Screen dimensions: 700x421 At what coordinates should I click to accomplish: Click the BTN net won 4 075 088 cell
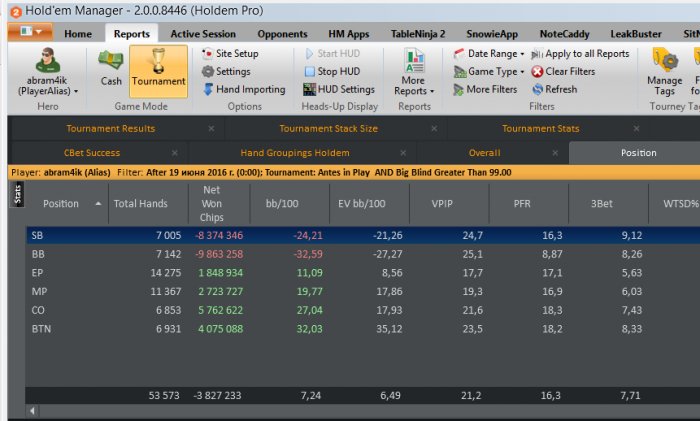tap(219, 329)
